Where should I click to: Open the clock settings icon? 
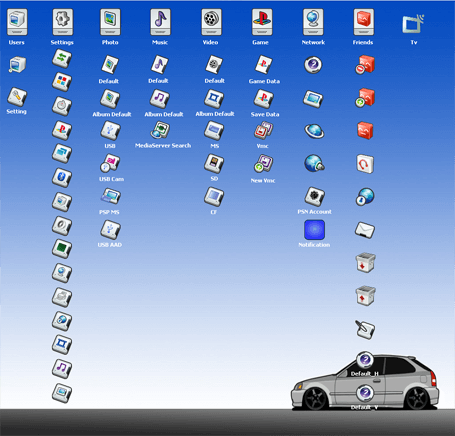click(x=62, y=106)
